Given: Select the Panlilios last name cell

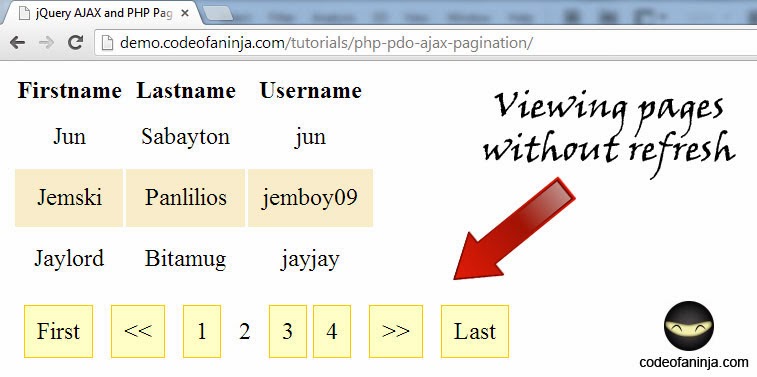Looking at the screenshot, I should tap(185, 197).
